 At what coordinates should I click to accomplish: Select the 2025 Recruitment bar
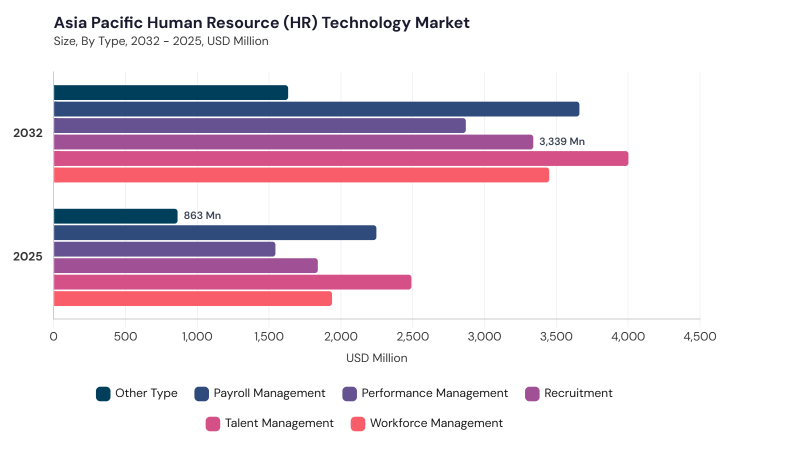[186, 266]
